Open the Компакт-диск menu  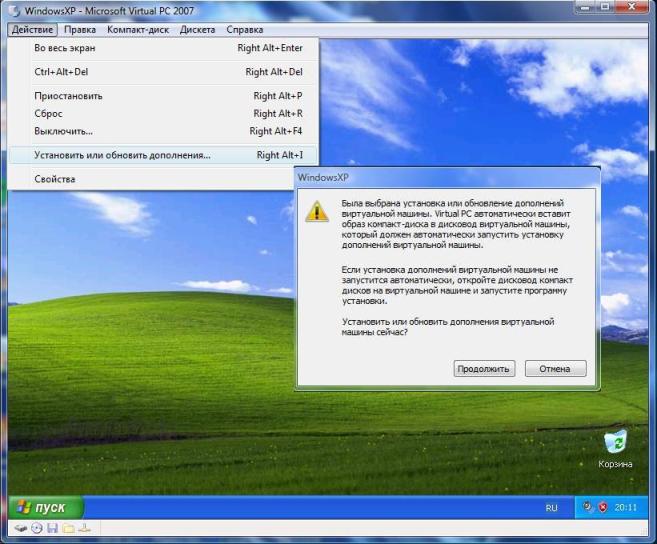click(x=138, y=30)
